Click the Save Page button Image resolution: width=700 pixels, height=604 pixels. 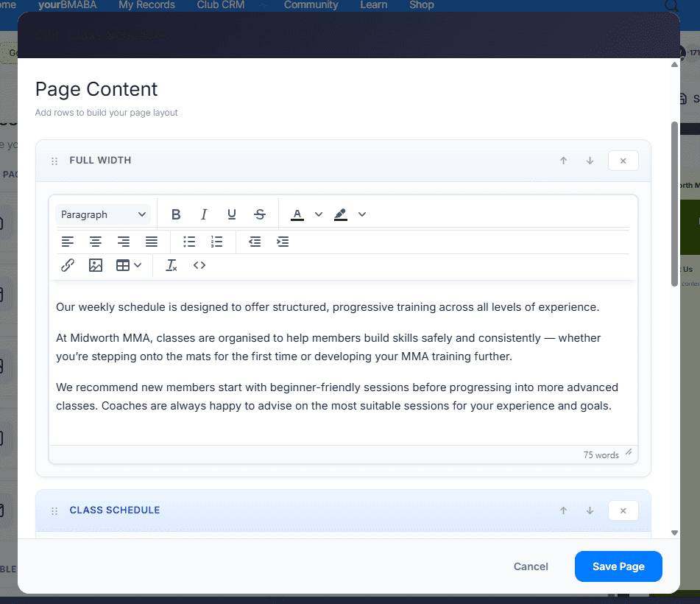618,566
